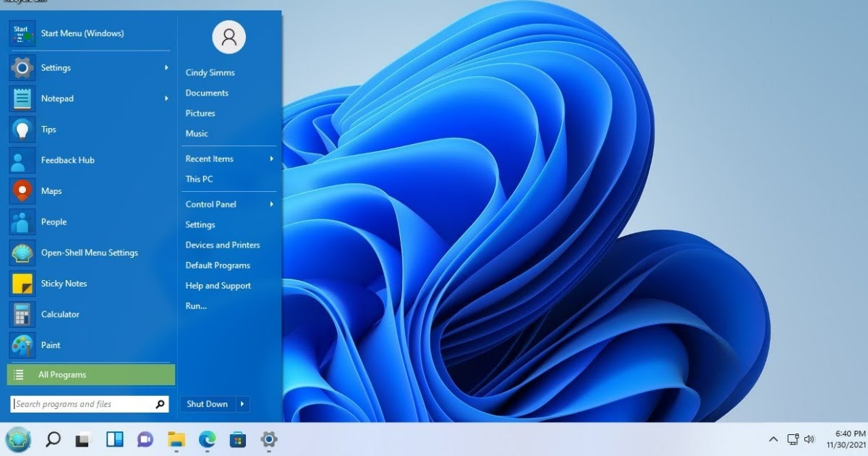Click the Shut Down button
868x456 pixels.
point(207,404)
